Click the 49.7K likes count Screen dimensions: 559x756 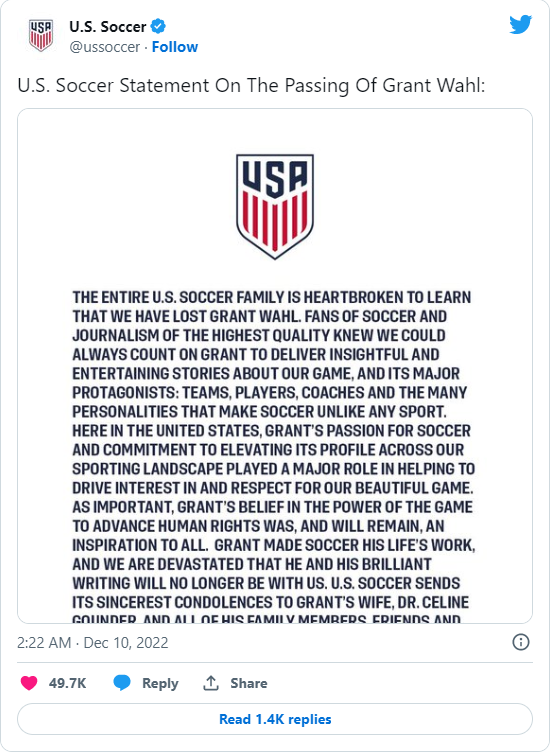(x=68, y=683)
